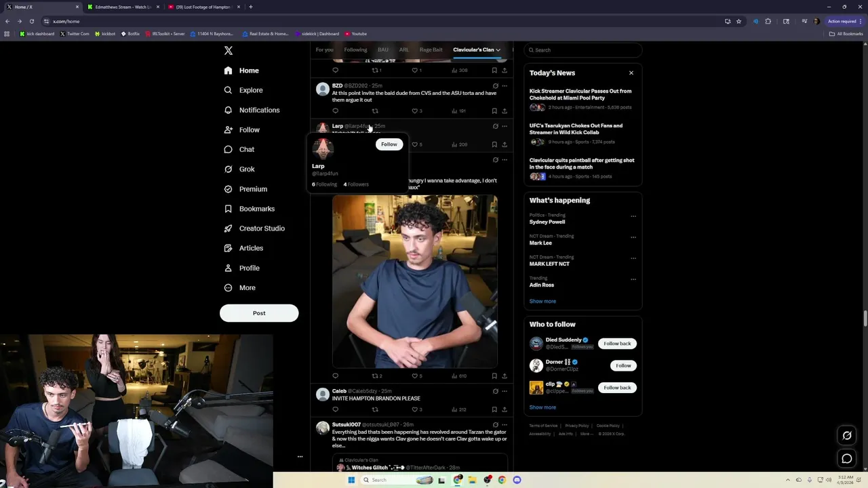Share Caleb's post

(504, 409)
